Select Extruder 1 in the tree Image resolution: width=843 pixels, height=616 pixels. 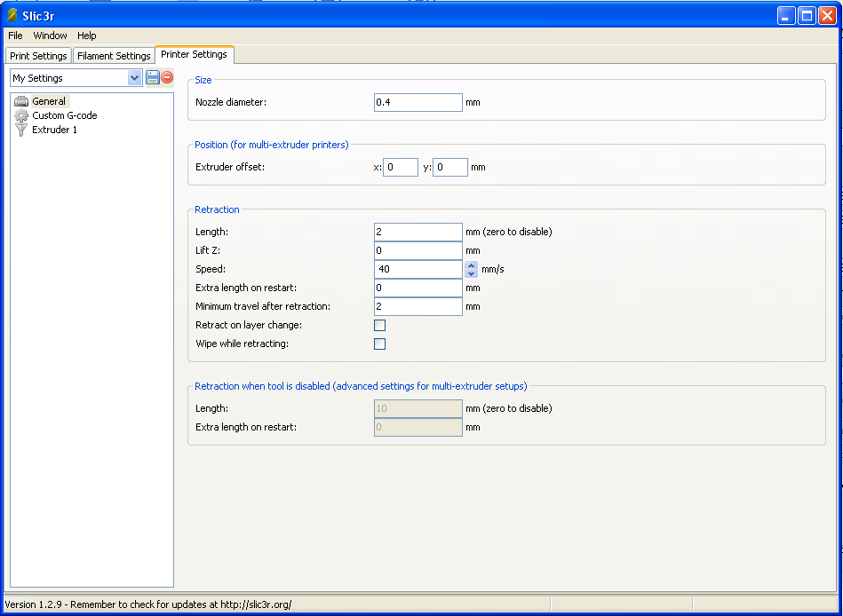54,130
